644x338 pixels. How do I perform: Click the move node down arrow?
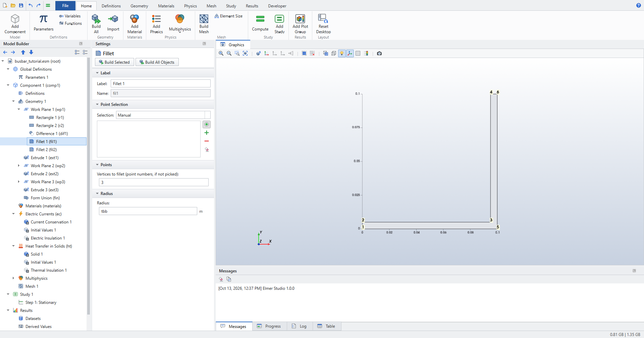point(31,52)
